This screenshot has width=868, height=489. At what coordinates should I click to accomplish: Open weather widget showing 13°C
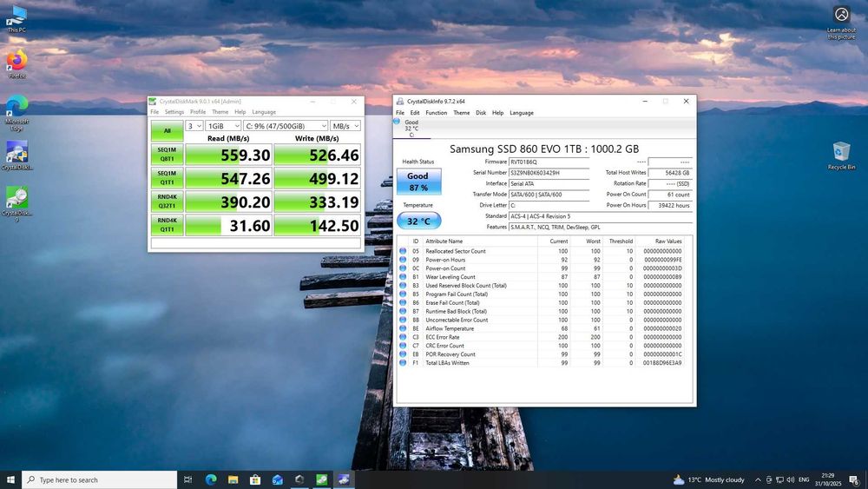[x=708, y=479]
